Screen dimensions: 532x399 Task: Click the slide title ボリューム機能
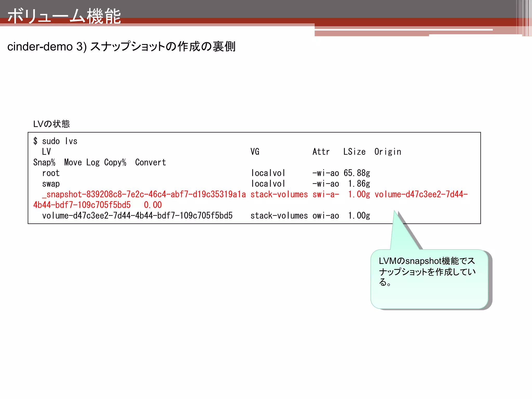tap(64, 16)
